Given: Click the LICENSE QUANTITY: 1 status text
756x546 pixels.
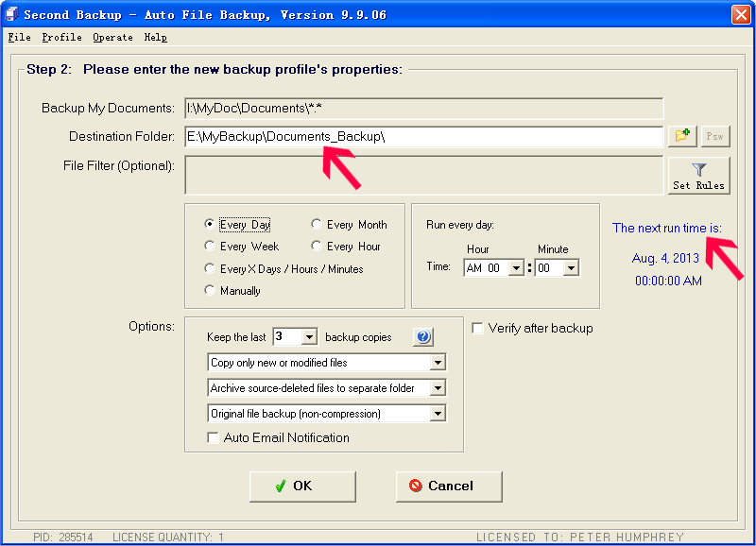Looking at the screenshot, I should 168,537.
